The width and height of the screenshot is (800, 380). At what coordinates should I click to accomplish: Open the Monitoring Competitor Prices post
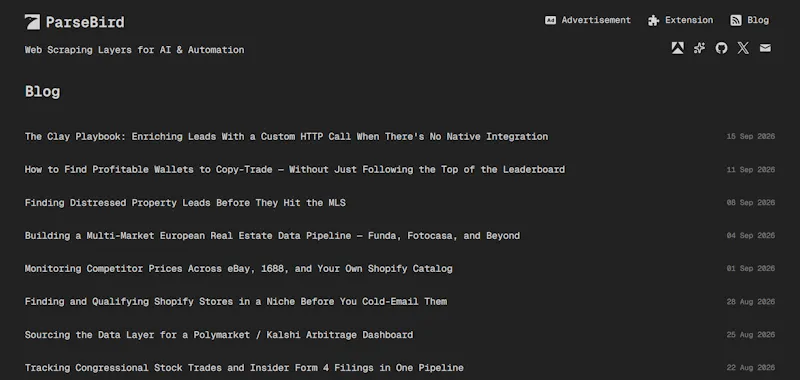tap(239, 268)
